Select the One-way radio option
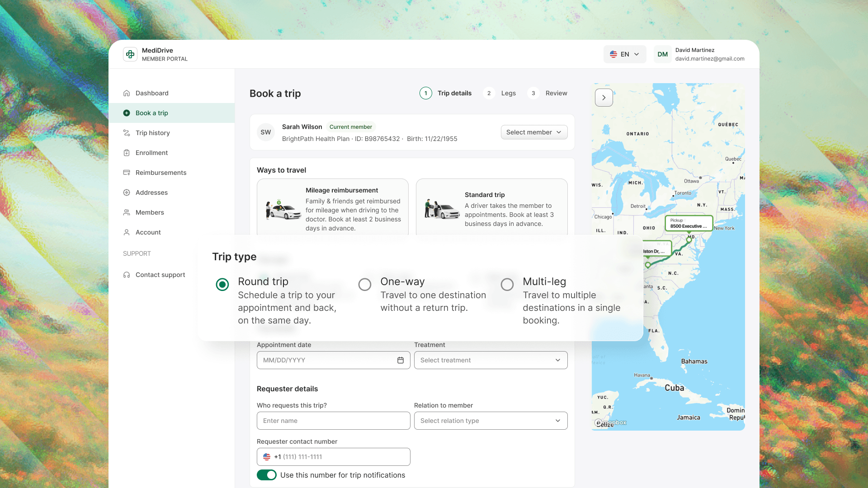Screen dimensions: 868x488 [365, 284]
